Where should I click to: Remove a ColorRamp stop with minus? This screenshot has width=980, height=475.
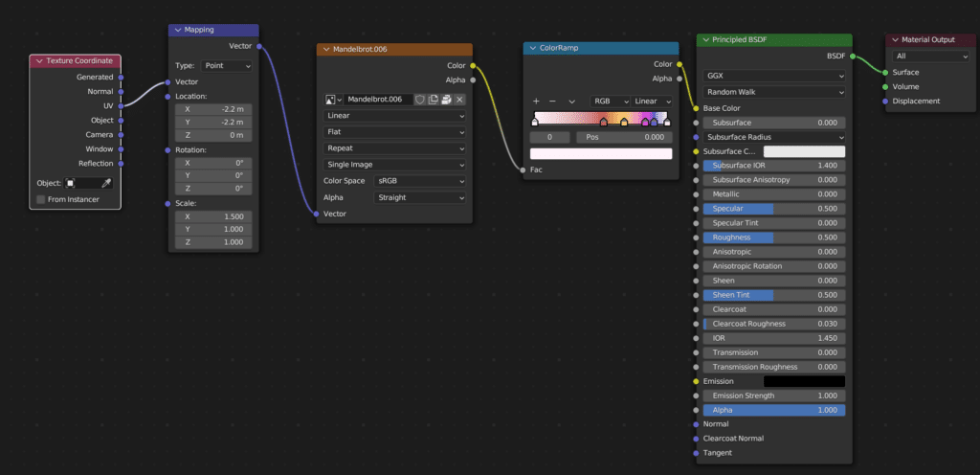point(552,102)
